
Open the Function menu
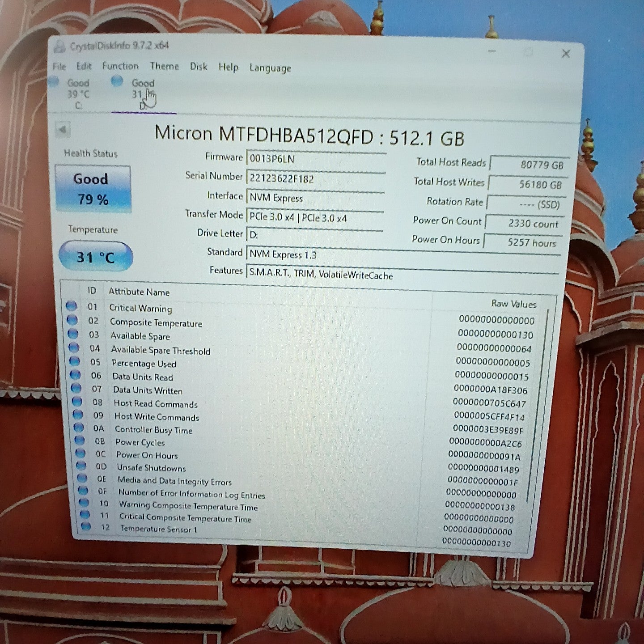(120, 66)
